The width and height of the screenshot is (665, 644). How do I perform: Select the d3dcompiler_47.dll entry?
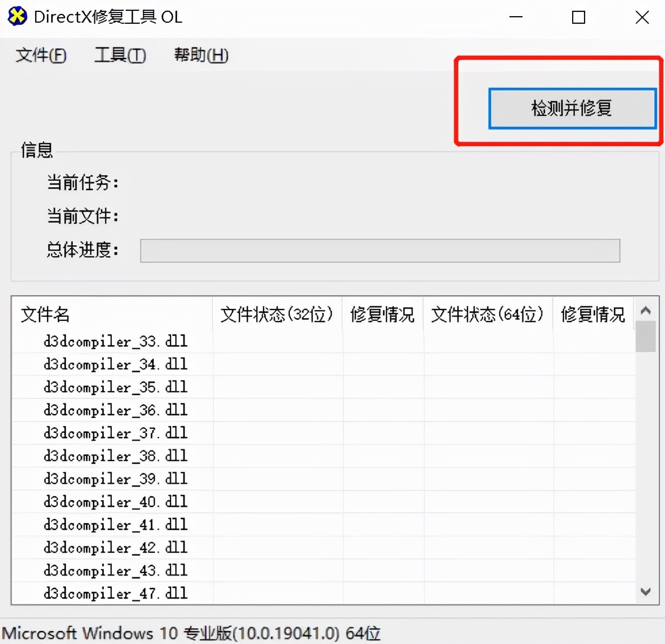click(115, 593)
